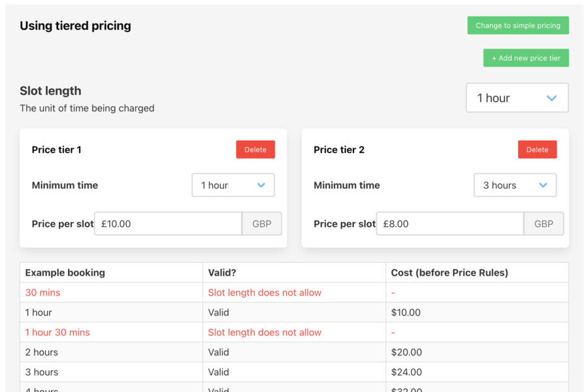Open Minimum time dropdown for Price tier 1
588x392 pixels.
click(x=233, y=185)
